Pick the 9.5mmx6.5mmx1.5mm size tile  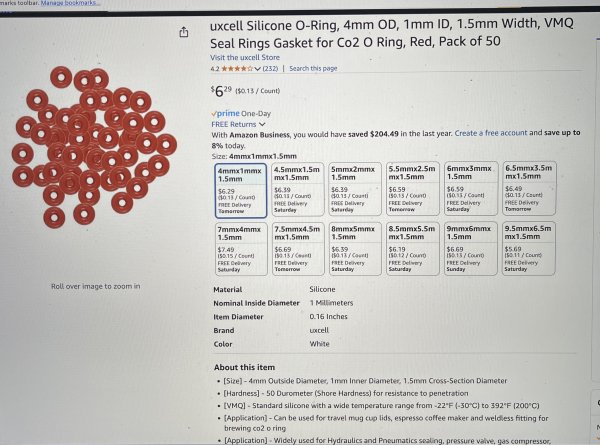point(529,248)
